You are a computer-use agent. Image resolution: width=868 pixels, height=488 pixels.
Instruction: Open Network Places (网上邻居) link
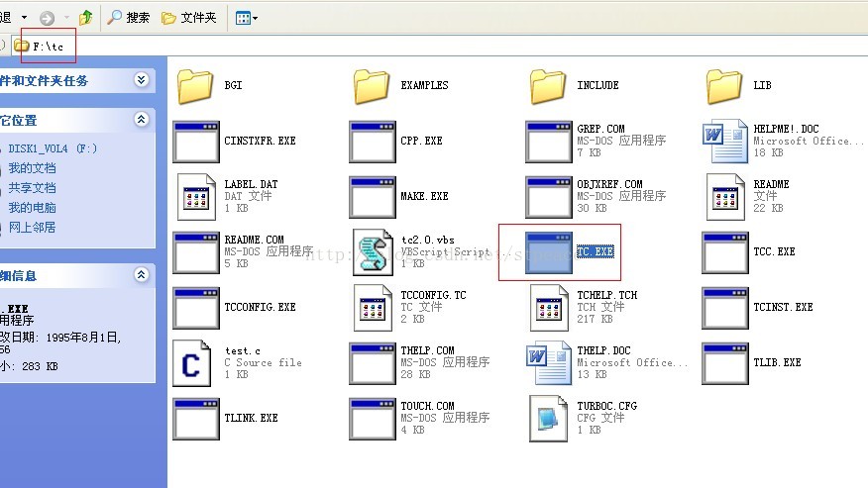pyautogui.click(x=32, y=228)
